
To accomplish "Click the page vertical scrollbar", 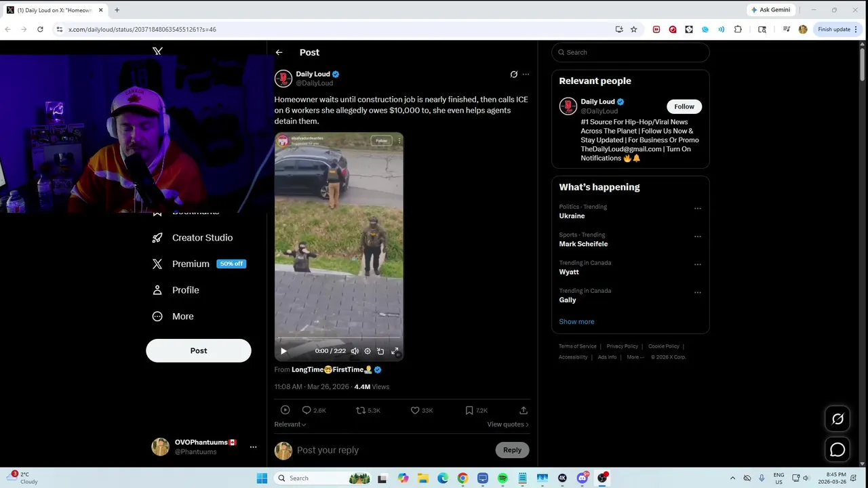I will pos(862,64).
